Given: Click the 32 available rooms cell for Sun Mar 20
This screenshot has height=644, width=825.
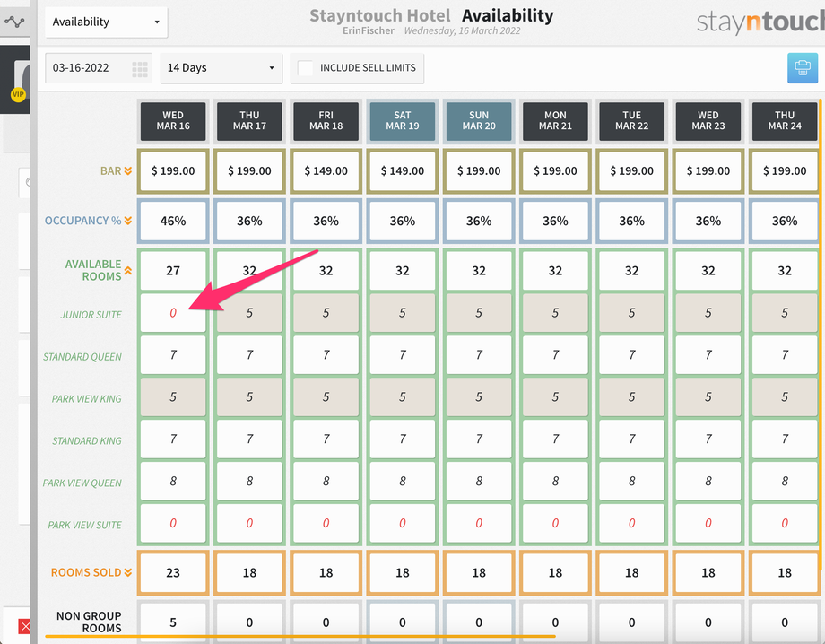Looking at the screenshot, I should click(479, 271).
